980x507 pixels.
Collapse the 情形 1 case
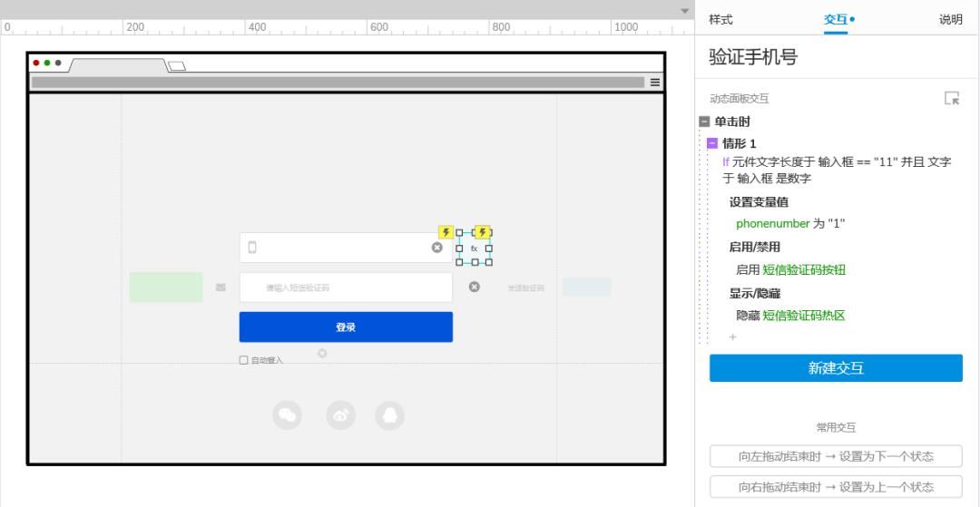712,143
